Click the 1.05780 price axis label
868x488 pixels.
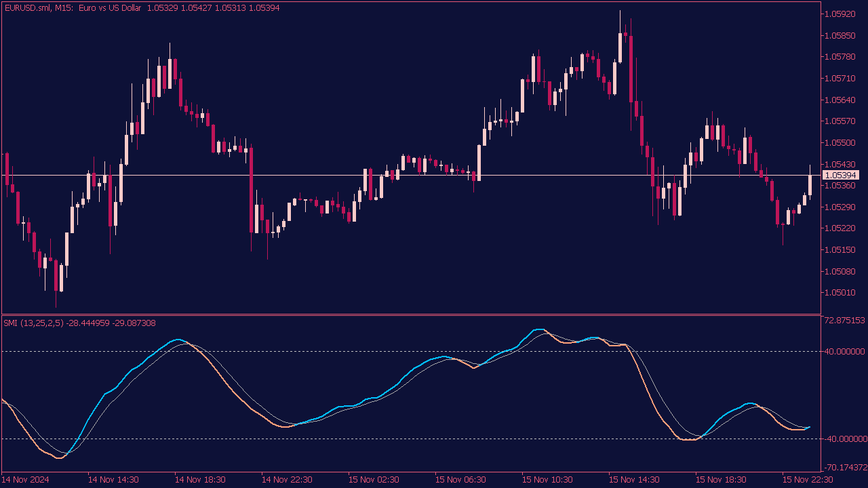coord(840,57)
